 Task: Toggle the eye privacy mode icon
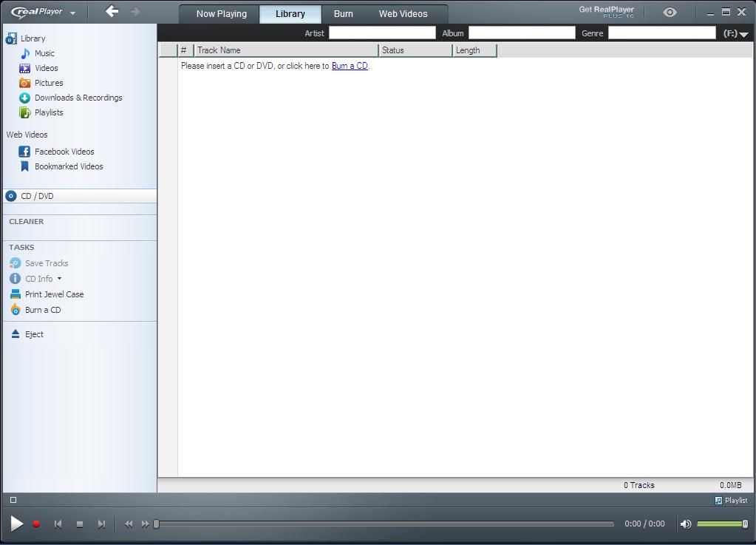(x=670, y=13)
